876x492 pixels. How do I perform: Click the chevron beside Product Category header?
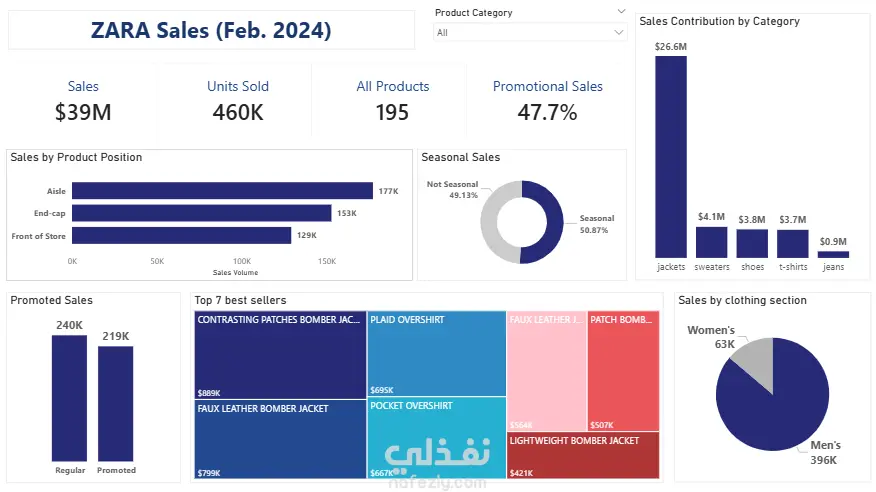621,13
